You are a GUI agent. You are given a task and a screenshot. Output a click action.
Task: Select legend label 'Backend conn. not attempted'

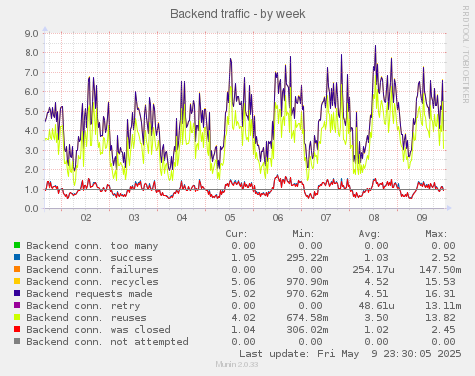tap(107, 342)
